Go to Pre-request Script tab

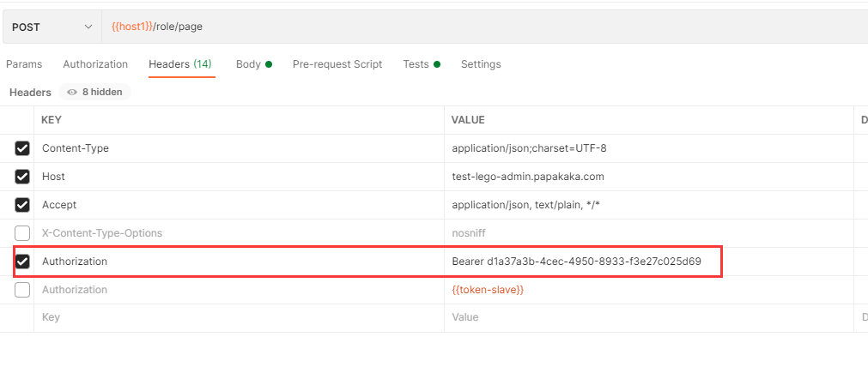337,64
